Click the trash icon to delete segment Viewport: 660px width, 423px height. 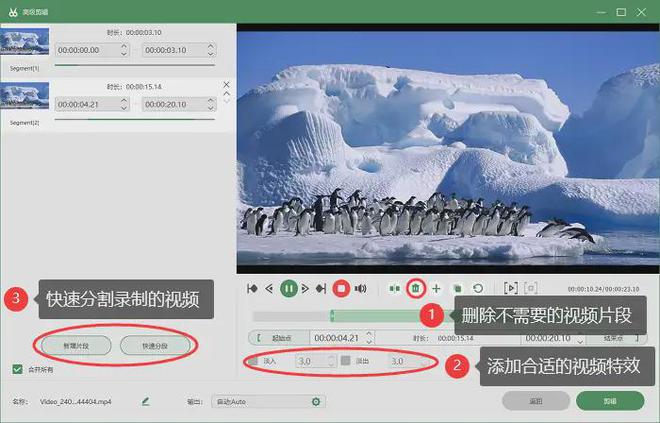415,288
